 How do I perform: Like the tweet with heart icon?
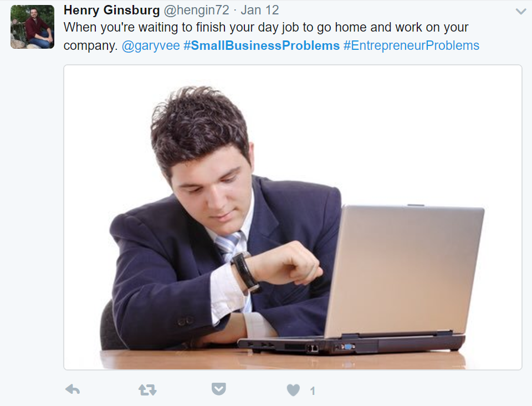coord(293,390)
